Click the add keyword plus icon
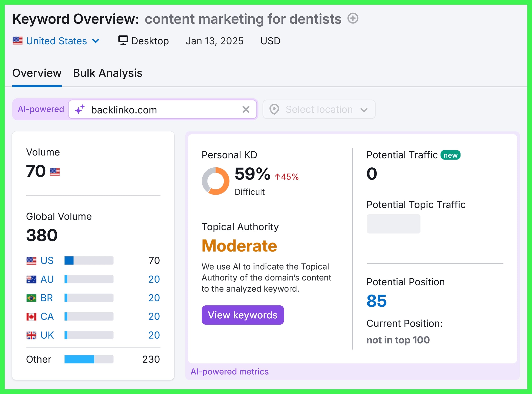 [x=353, y=18]
